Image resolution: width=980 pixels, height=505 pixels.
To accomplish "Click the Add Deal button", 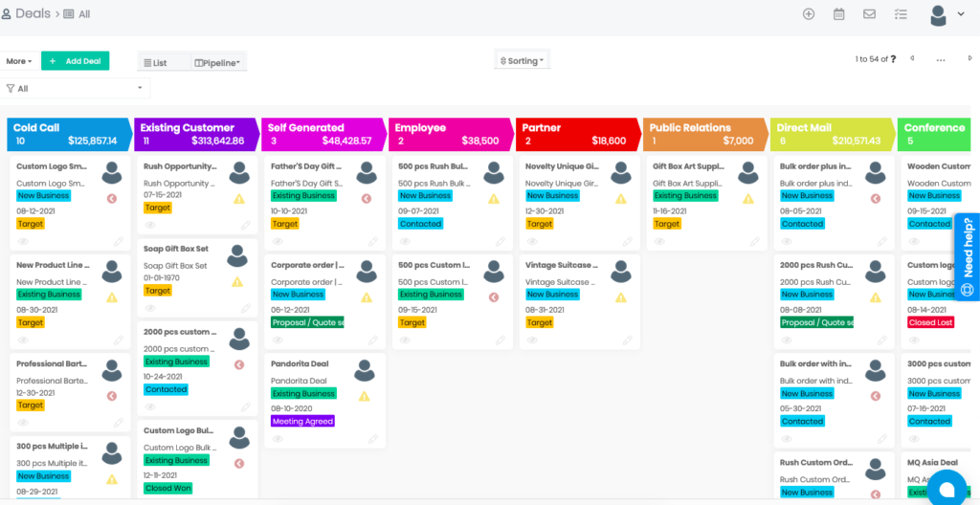I will [x=75, y=60].
